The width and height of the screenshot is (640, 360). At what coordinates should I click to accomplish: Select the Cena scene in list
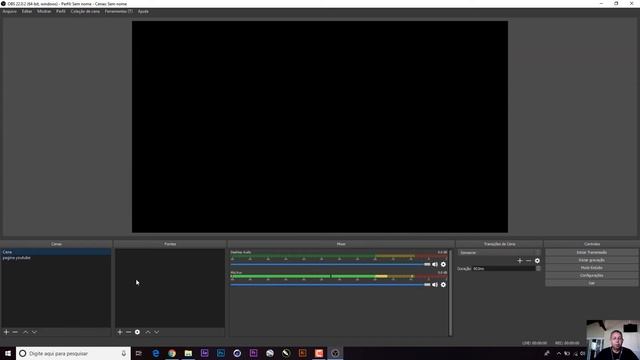pos(56,252)
